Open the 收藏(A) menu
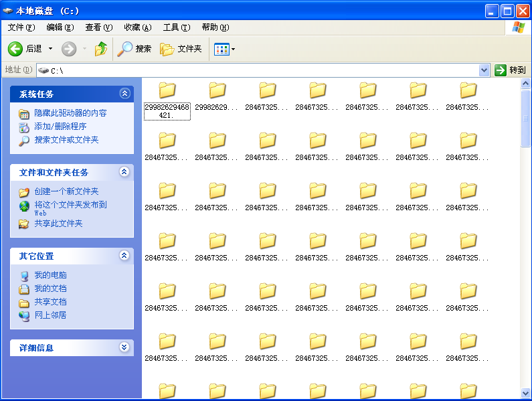Image resolution: width=532 pixels, height=401 pixels. click(x=137, y=27)
